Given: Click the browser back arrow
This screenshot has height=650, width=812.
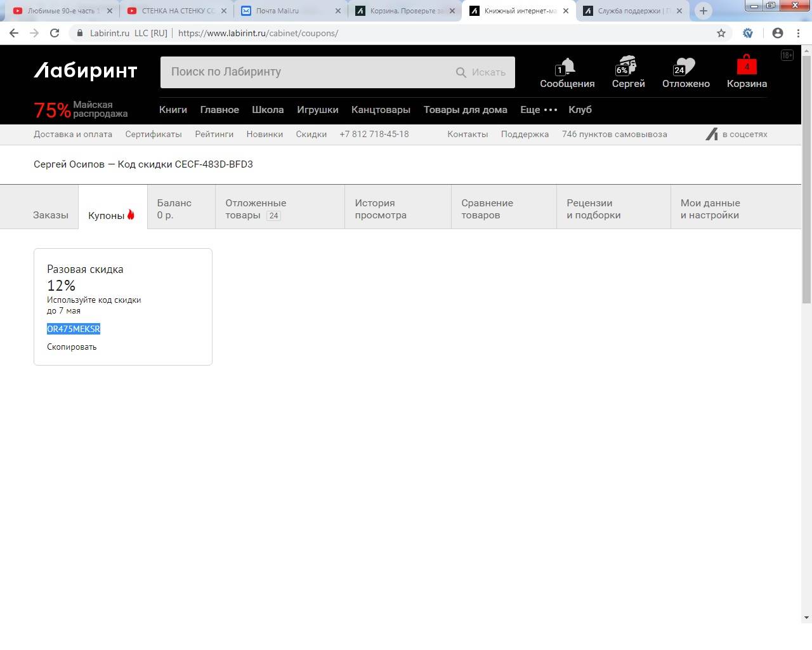Looking at the screenshot, I should pyautogui.click(x=14, y=33).
